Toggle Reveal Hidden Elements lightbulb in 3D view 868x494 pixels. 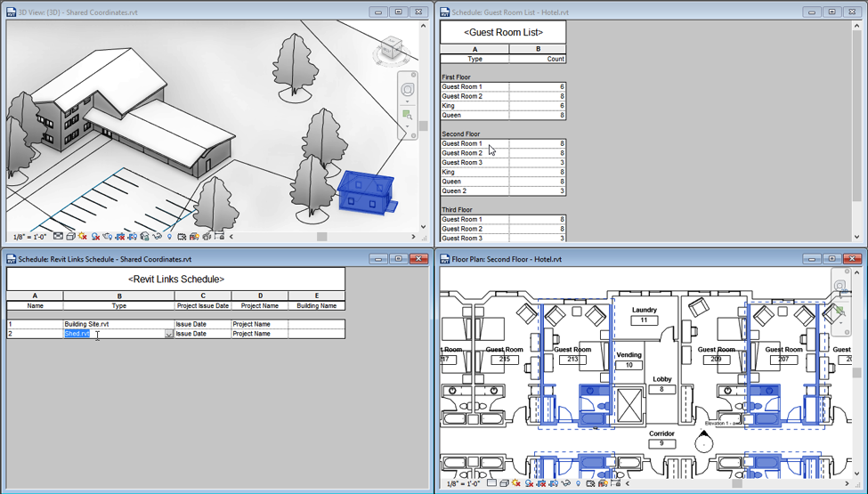tap(169, 237)
